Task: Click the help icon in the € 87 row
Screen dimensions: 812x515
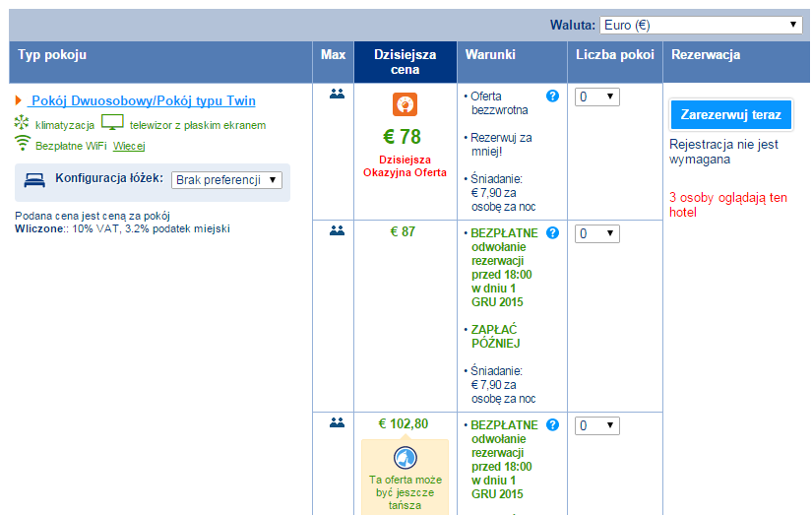Action: click(552, 232)
